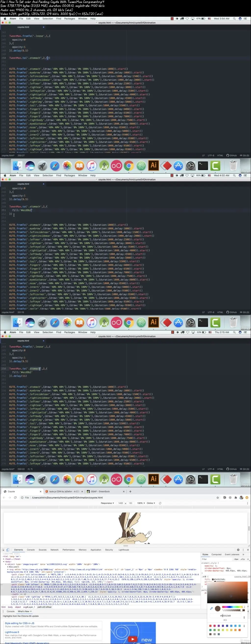Select the kute.js CDN by jsDelivr tab
The image size is (251, 644).
click(x=64, y=492)
